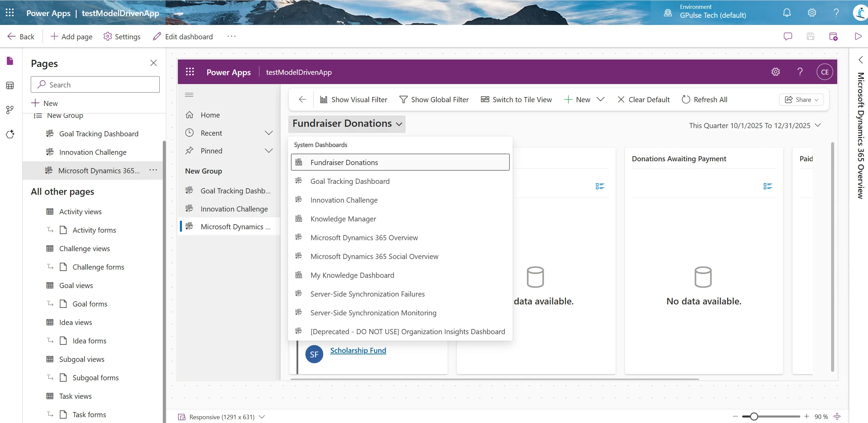This screenshot has height=423, width=868.
Task: Open comments with the speech bubble icon
Action: 788,36
